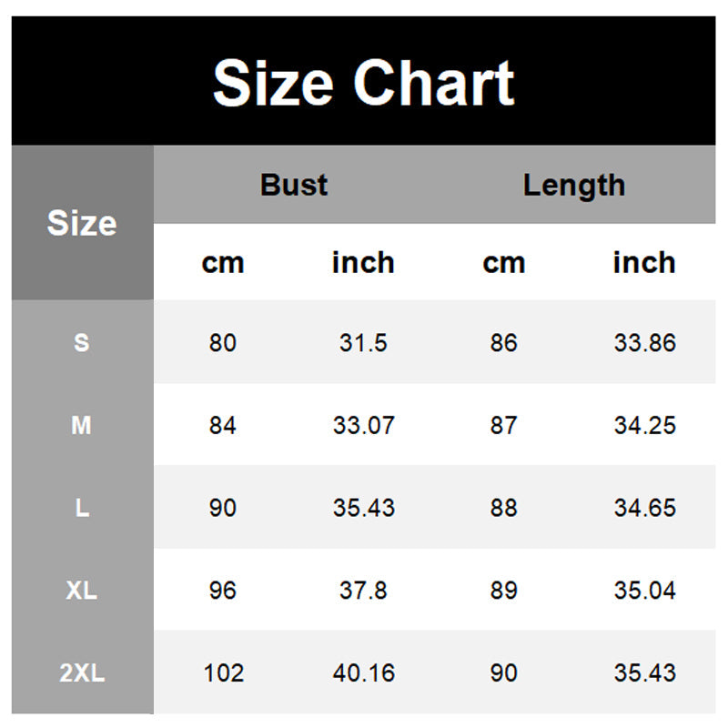728x728 pixels.
Task: Select the S size row label
Action: [82, 343]
